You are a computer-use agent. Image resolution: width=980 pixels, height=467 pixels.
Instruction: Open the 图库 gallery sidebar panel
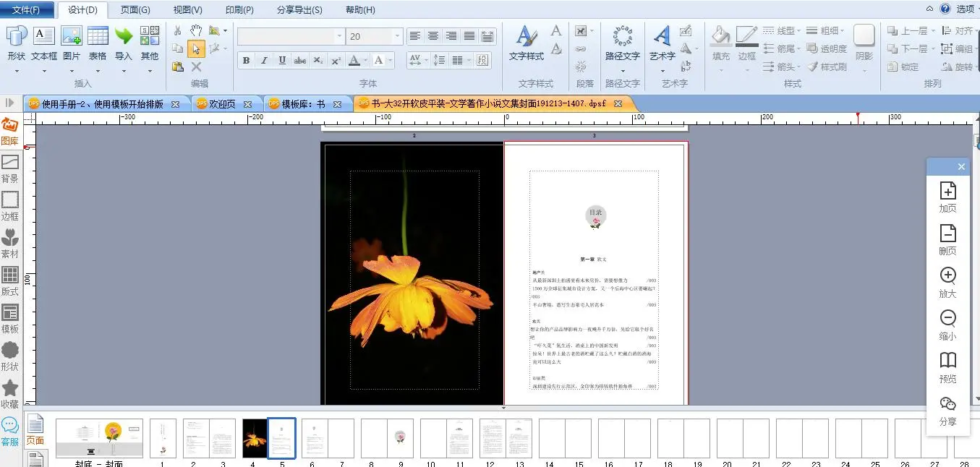[10, 131]
